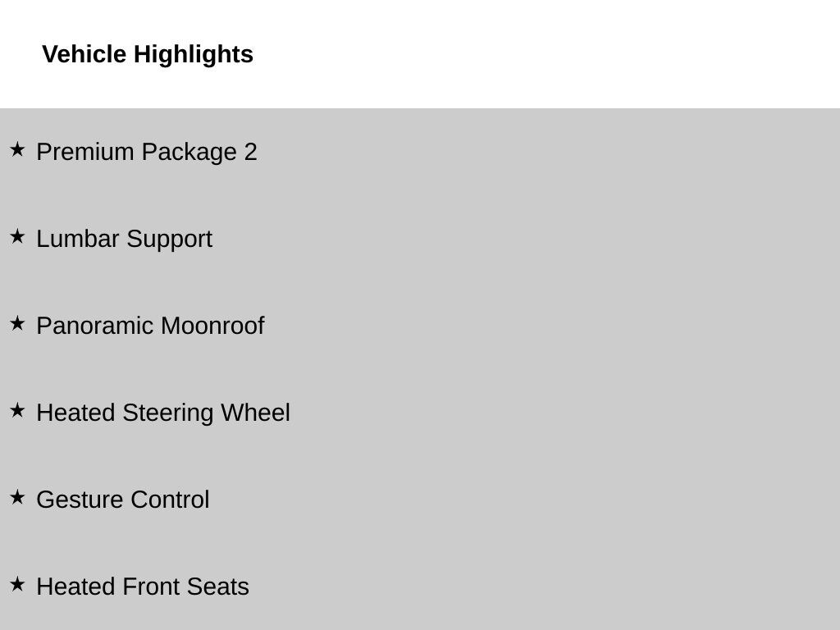Click the star beside Gesture Control
The width and height of the screenshot is (840, 630).
point(17,497)
